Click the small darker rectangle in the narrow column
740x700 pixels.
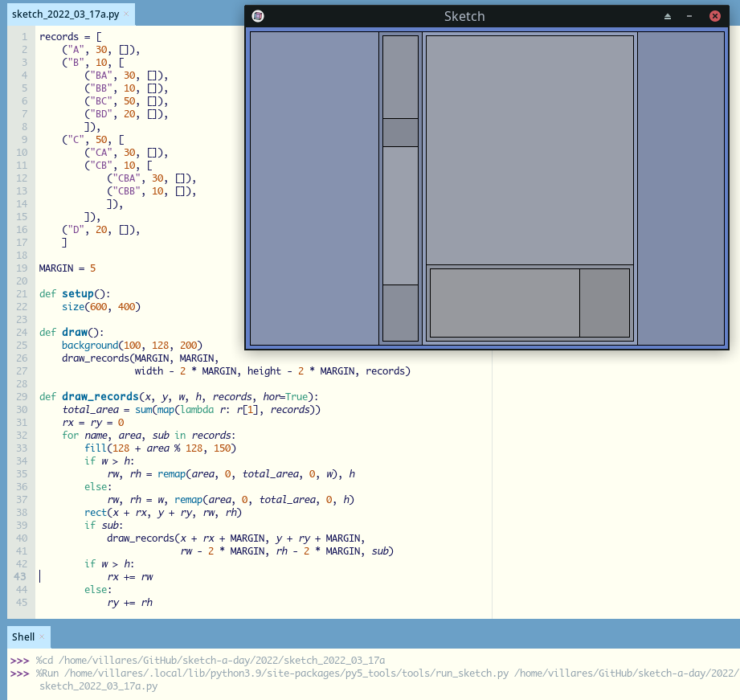click(400, 133)
